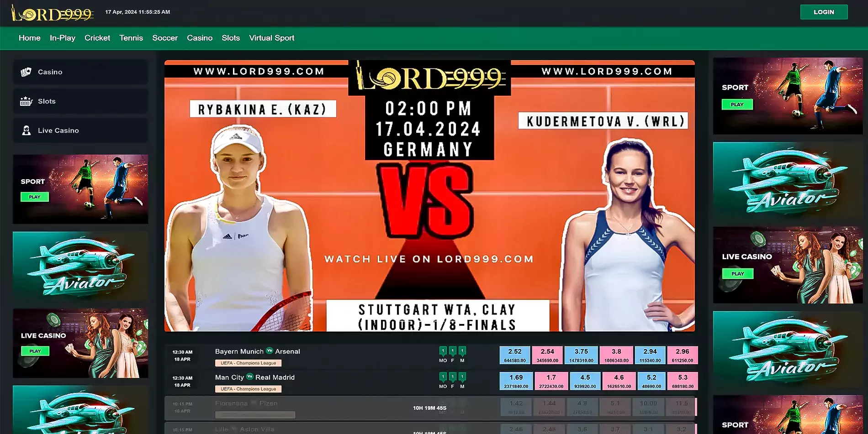Open the Rybakina vs Kudermetova match banner

click(x=429, y=196)
